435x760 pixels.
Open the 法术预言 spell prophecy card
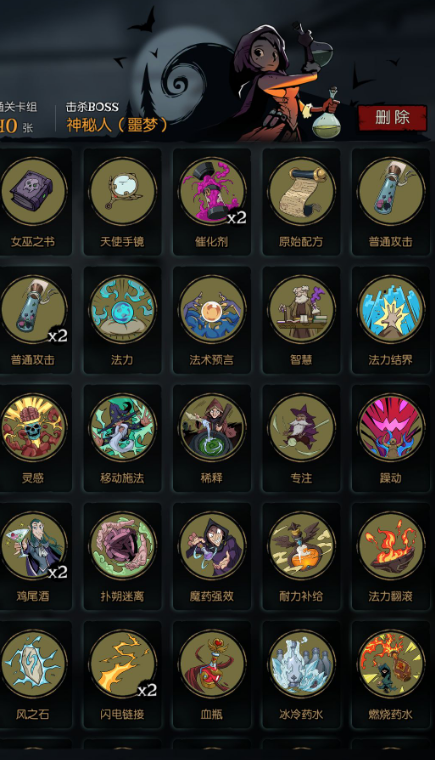coord(212,320)
